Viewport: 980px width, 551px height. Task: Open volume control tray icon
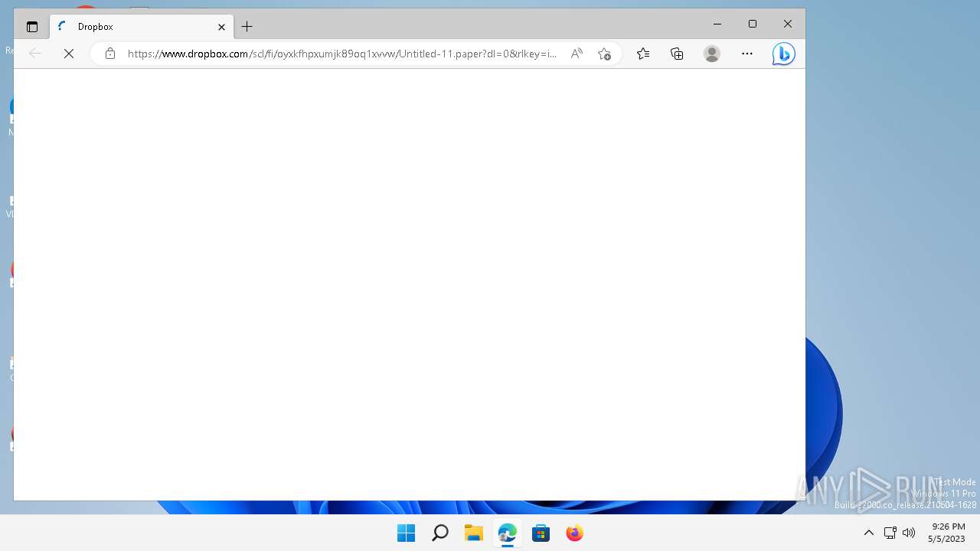(x=909, y=533)
